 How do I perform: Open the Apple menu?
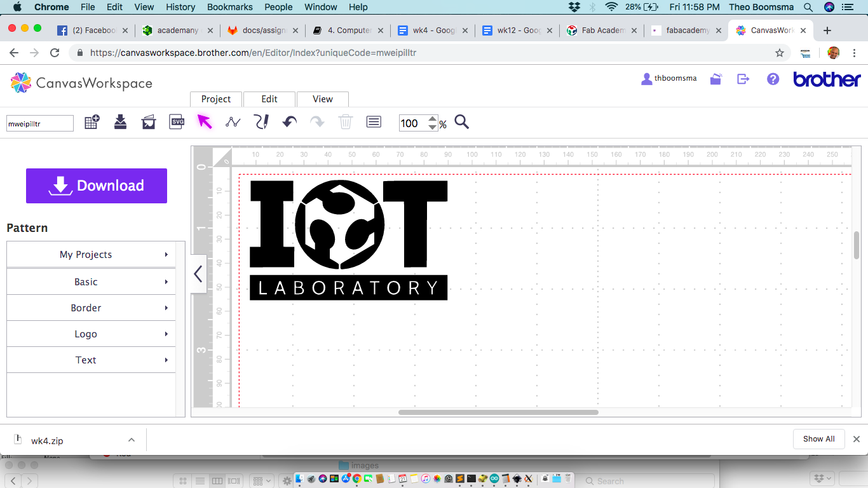pos(17,7)
